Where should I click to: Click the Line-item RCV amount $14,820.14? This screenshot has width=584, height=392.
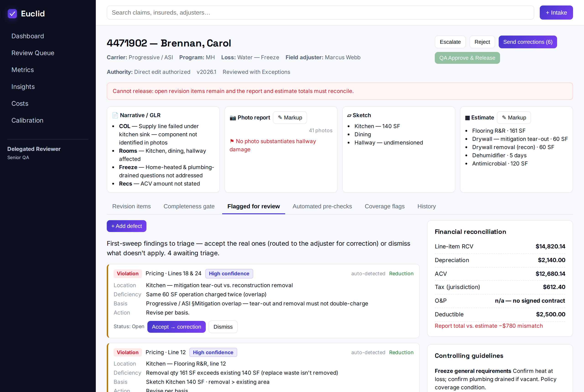550,247
